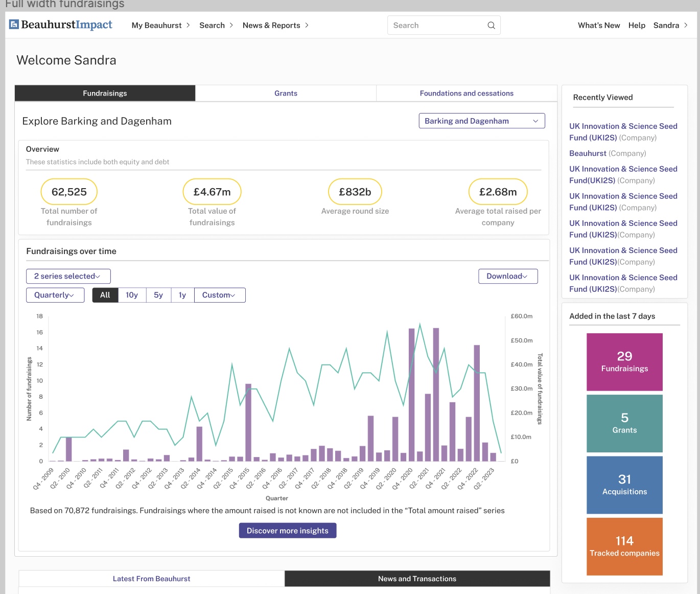Click the 62,525 total fundraisings figure

pyautogui.click(x=69, y=192)
